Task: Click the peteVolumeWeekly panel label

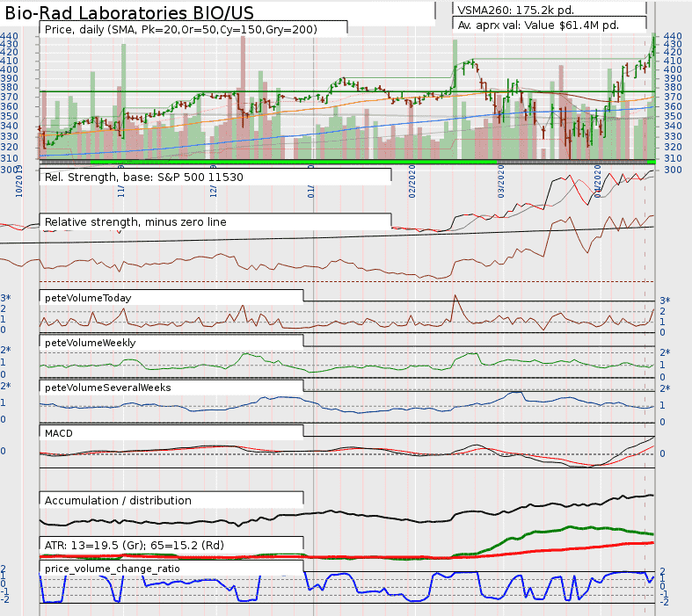Action: pos(90,343)
